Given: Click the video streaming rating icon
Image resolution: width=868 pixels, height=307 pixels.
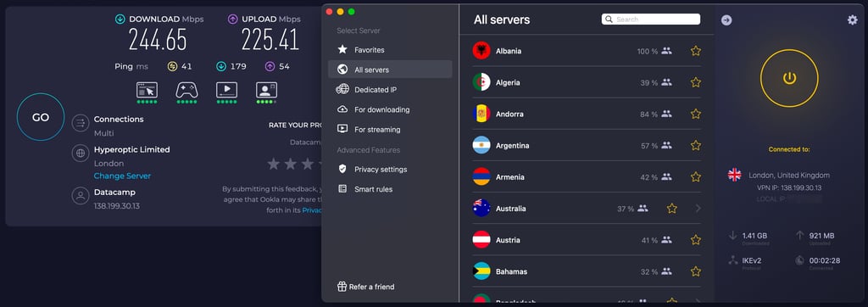Looking at the screenshot, I should 226,90.
